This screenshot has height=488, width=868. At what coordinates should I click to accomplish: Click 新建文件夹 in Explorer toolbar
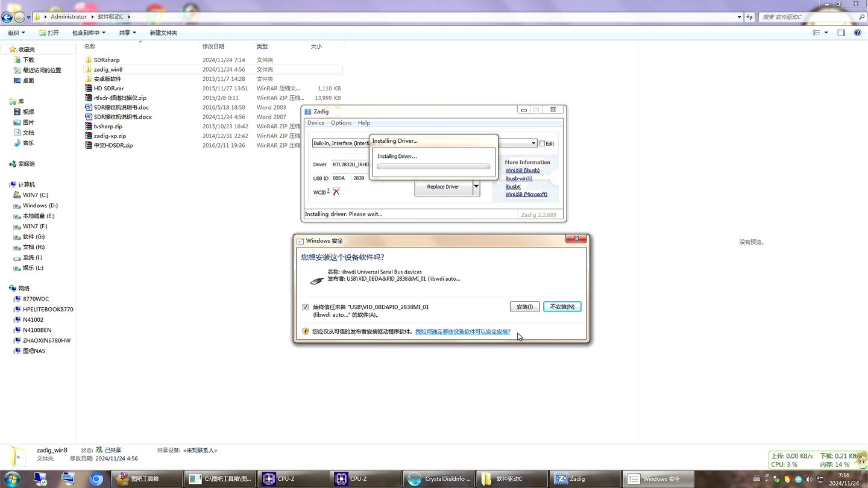point(163,33)
